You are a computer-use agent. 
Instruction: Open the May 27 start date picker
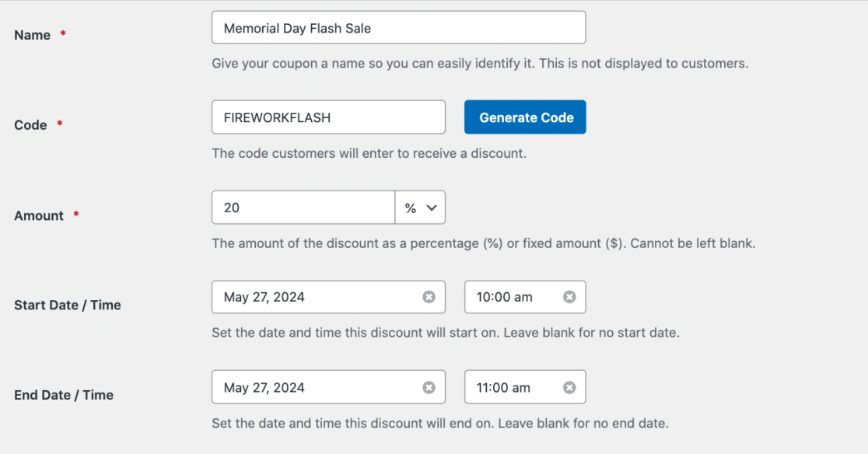click(x=311, y=297)
